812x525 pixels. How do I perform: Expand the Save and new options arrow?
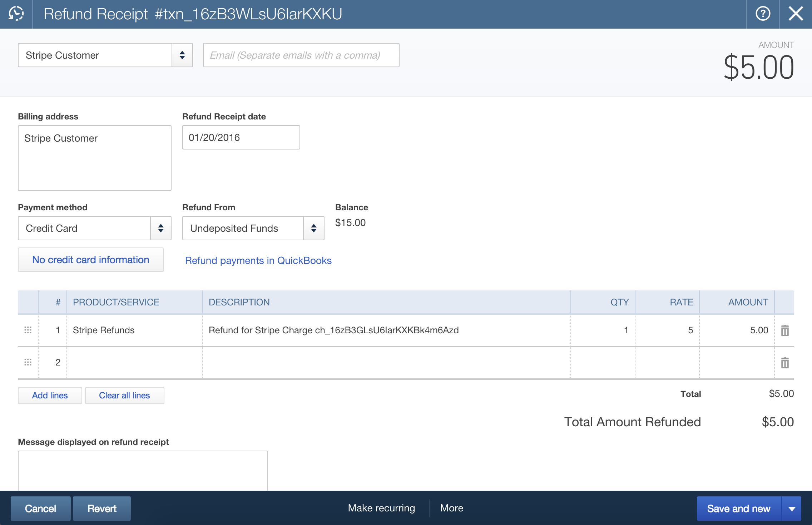(792, 509)
